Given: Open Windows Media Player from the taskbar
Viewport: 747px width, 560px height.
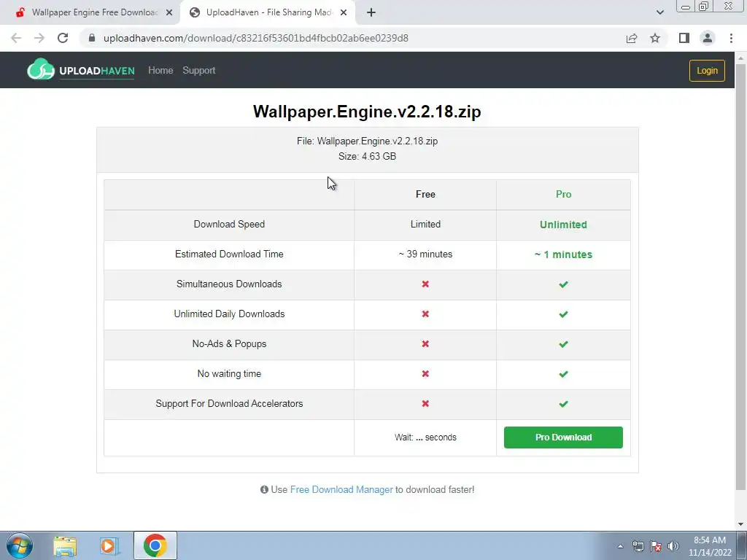Looking at the screenshot, I should 109,546.
